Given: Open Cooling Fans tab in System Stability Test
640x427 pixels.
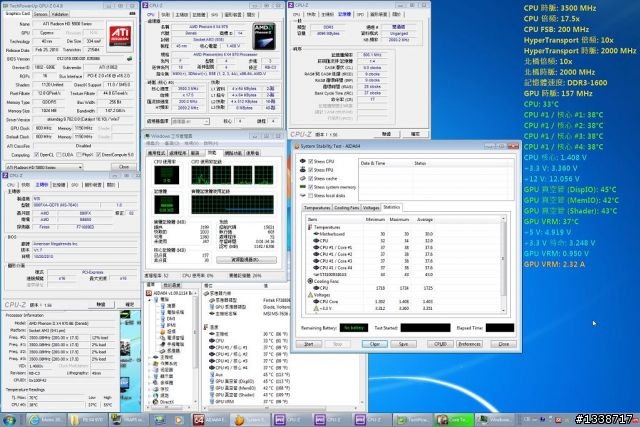Looking at the screenshot, I should click(347, 208).
